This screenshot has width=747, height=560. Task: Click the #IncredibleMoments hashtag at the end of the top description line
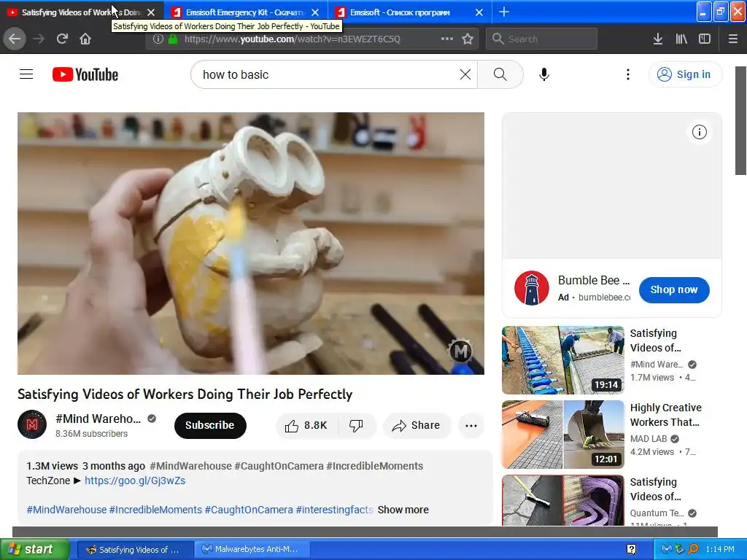point(374,466)
